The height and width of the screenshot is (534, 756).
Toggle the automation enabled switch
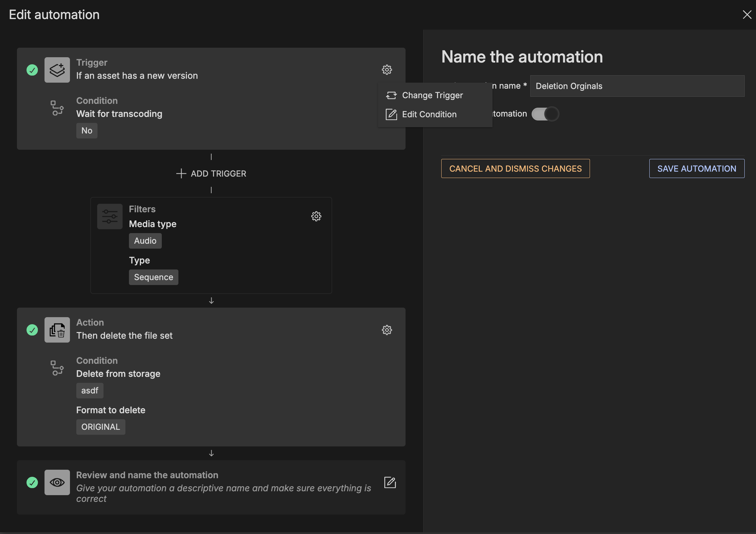545,114
